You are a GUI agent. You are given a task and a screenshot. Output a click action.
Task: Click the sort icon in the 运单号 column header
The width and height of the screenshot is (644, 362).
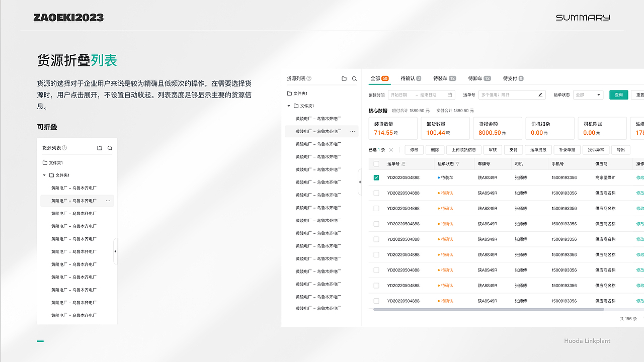click(404, 164)
